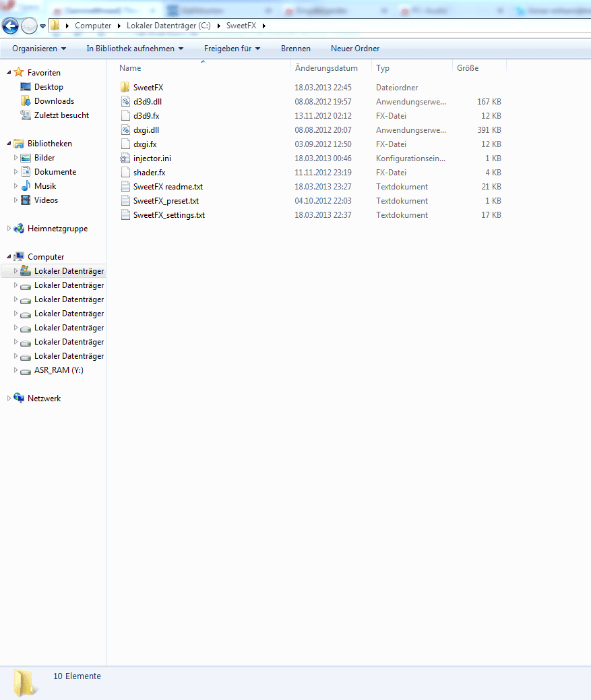Click the forward navigation arrow button
The height and width of the screenshot is (700, 591).
pyautogui.click(x=30, y=26)
